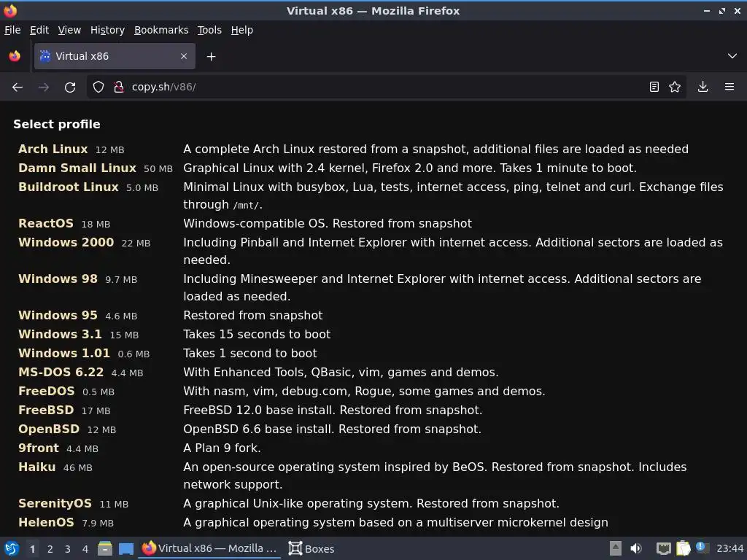Switch to workspace 1
The image size is (747, 560).
click(x=32, y=549)
